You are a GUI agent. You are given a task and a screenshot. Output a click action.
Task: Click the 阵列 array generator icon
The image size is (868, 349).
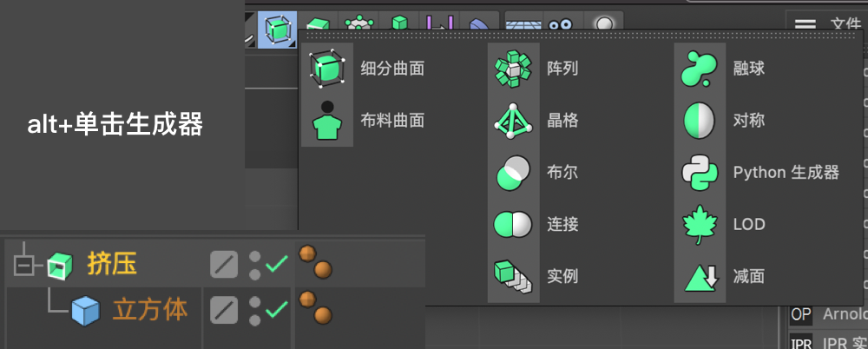pos(512,69)
